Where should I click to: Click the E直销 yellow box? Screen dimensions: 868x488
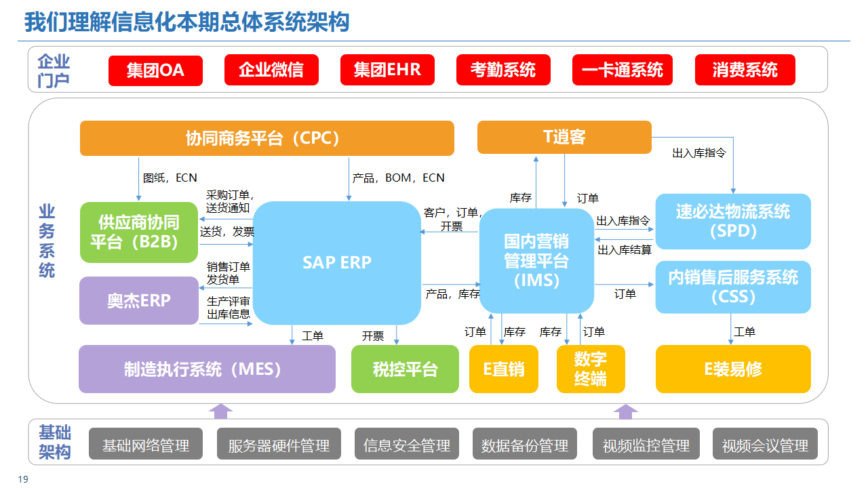[x=504, y=369]
